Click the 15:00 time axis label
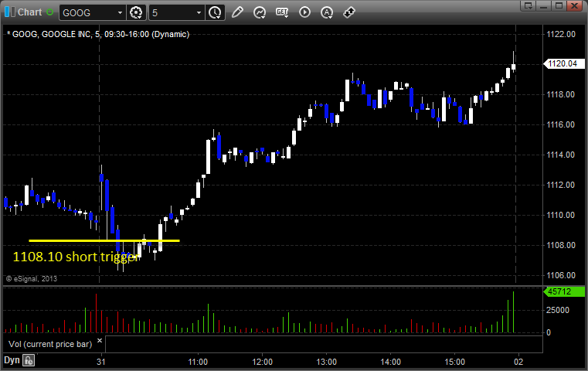Screen dimensions: 588x371 click(x=455, y=362)
